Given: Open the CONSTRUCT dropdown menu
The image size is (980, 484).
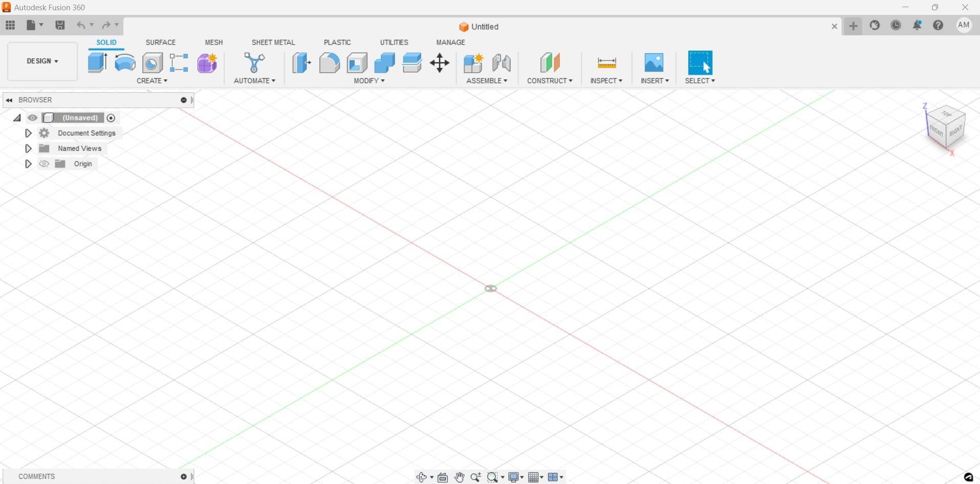Looking at the screenshot, I should (x=550, y=81).
